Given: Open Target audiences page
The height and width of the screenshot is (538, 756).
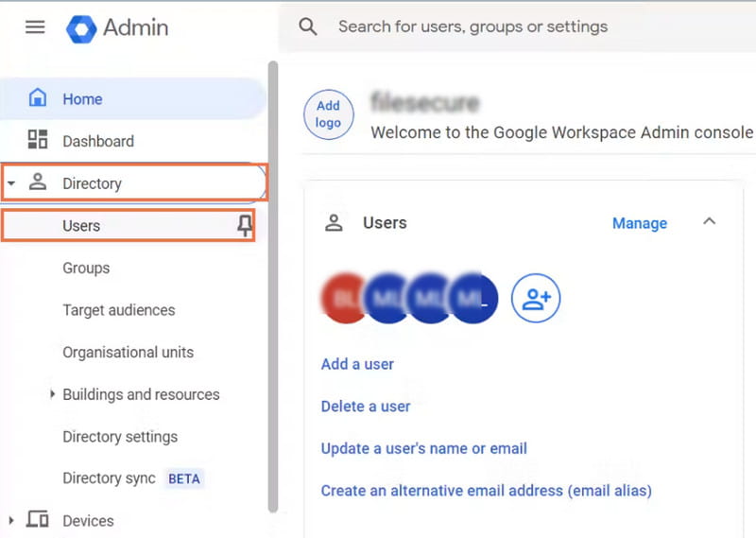Looking at the screenshot, I should [x=119, y=310].
